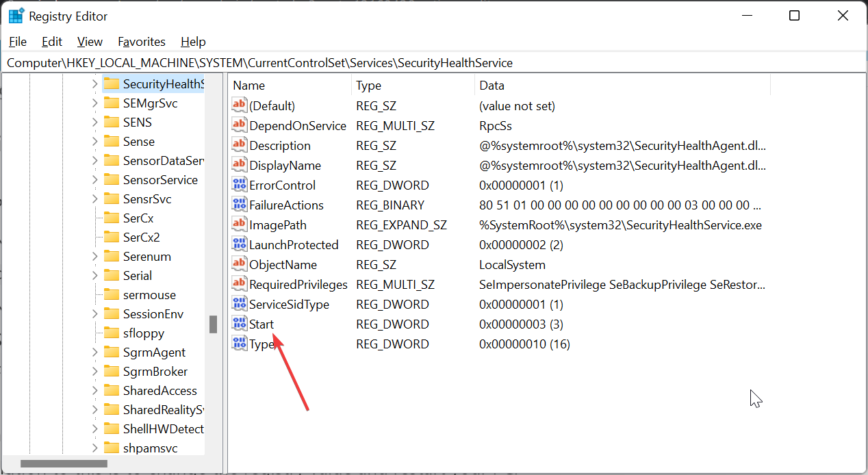The height and width of the screenshot is (475, 868).
Task: Open the View menu
Action: coord(90,42)
